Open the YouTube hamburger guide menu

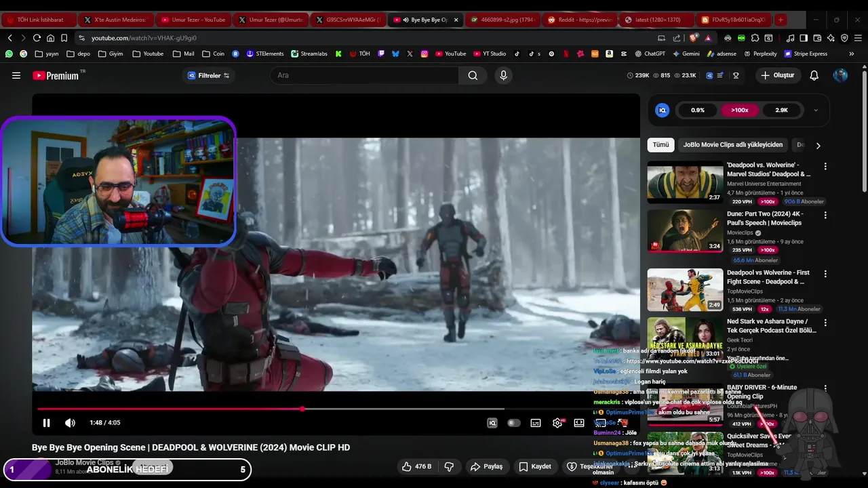coord(16,75)
